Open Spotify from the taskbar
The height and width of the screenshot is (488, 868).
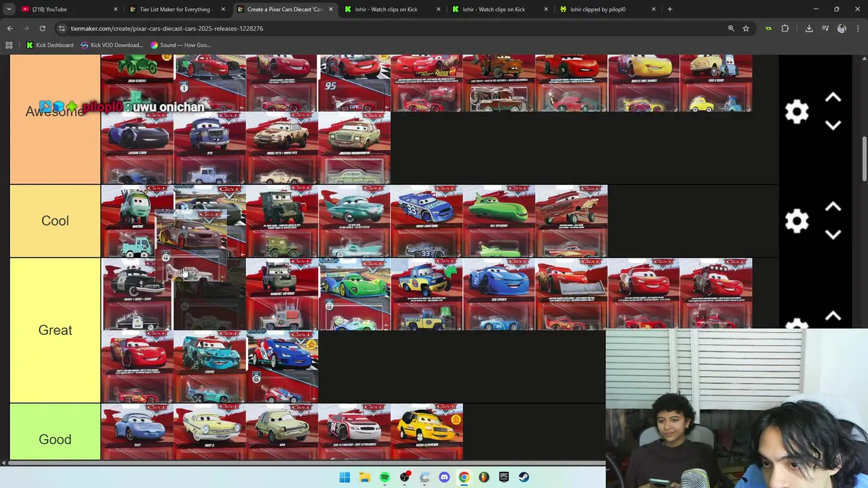pos(384,477)
